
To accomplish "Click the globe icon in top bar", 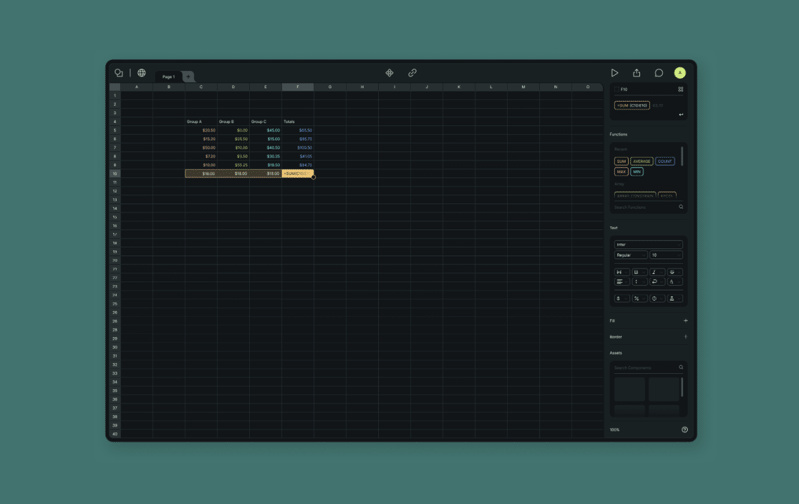I will click(x=142, y=73).
